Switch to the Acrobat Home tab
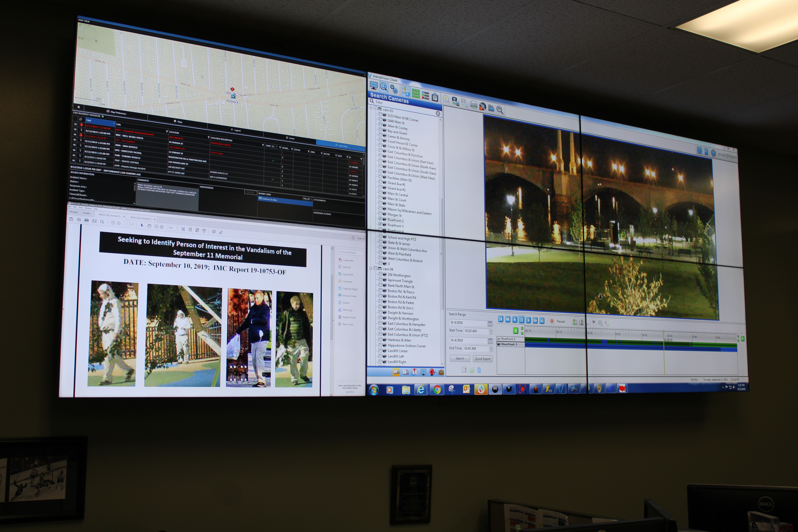The image size is (798, 532). pos(74,212)
